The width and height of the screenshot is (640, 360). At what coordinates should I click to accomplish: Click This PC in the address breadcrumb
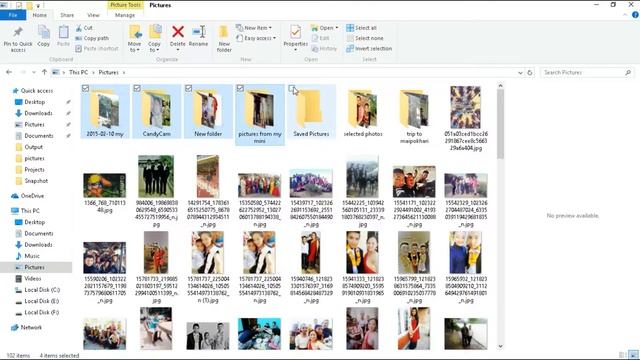pos(78,72)
